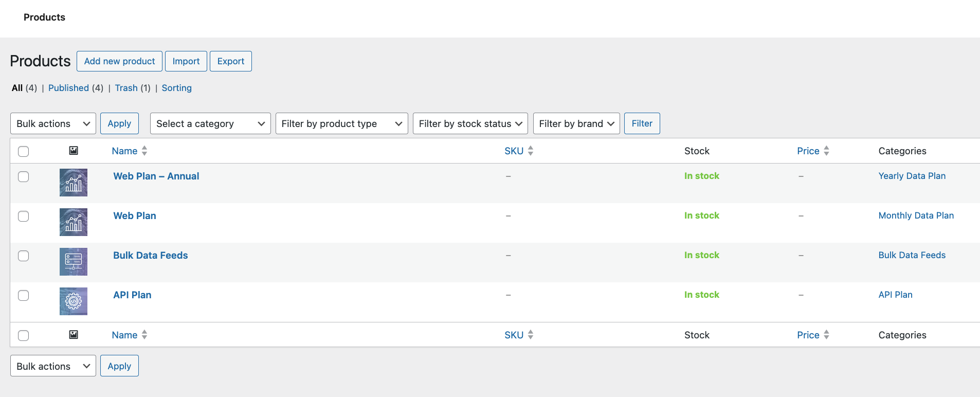Click the image column icon in table footer
Screen dimensions: 980x397
point(74,335)
